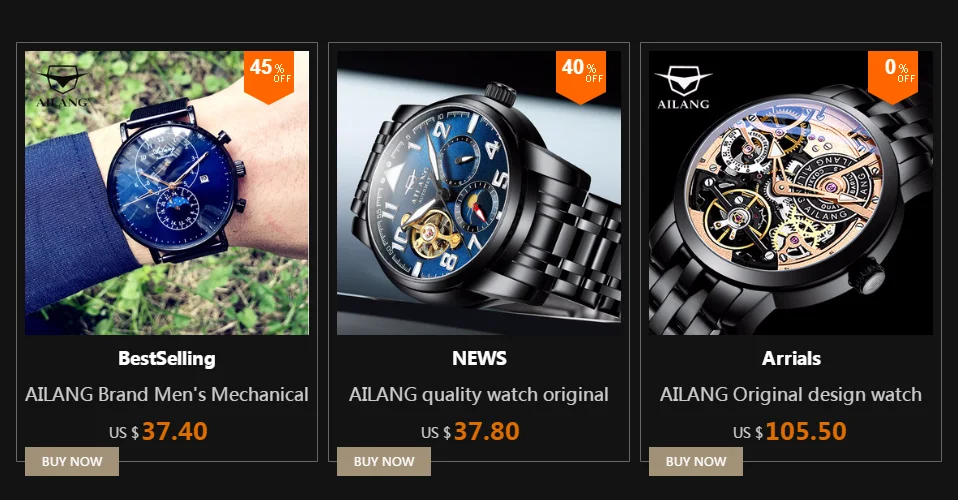Click the US $37.40 price
Screen dimensions: 958x500
[158, 432]
